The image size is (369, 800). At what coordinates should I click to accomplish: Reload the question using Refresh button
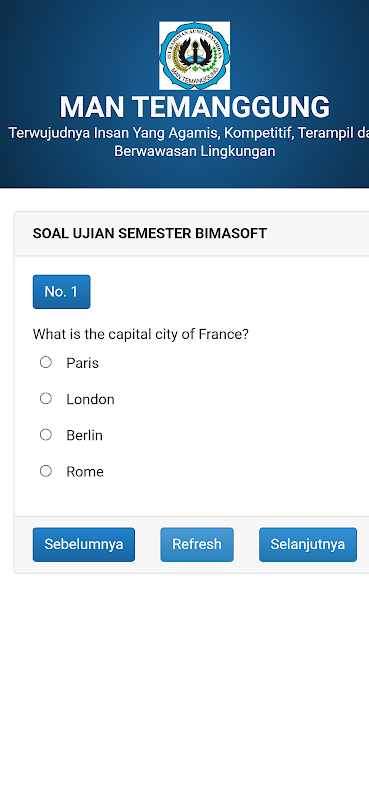pos(197,544)
